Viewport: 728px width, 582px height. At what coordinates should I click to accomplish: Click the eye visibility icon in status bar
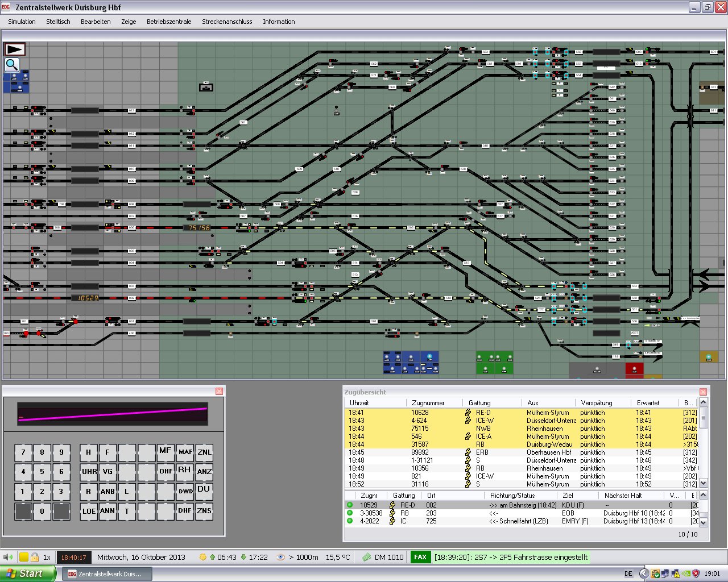tap(280, 557)
